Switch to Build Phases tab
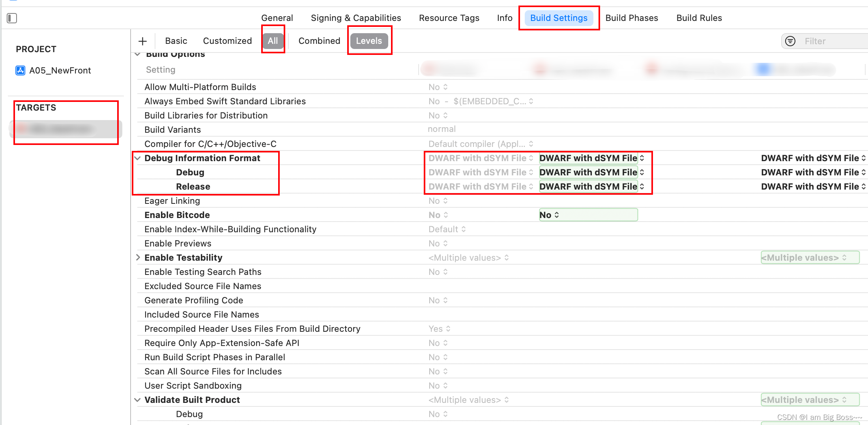 coord(632,18)
